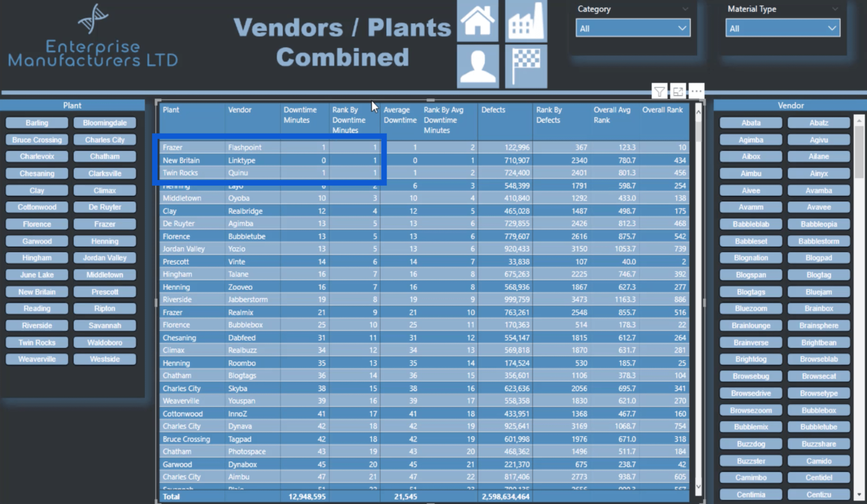867x504 pixels.
Task: Sort by the Rank By Defects header
Action: [x=549, y=115]
